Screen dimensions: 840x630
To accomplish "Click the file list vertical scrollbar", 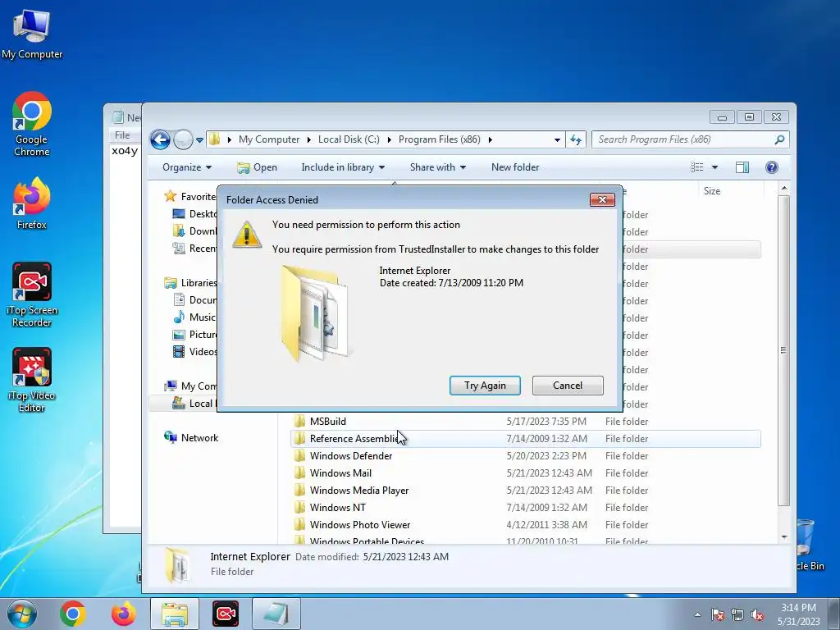I will [783, 350].
